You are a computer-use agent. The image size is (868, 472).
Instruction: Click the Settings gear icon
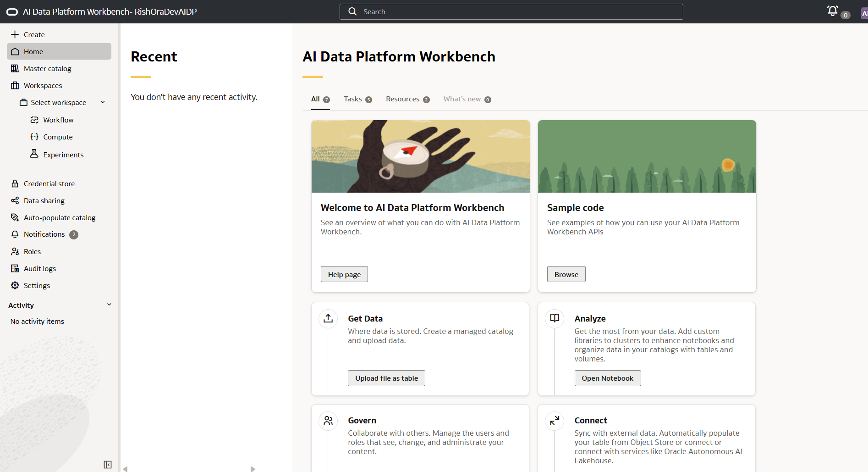pyautogui.click(x=15, y=285)
